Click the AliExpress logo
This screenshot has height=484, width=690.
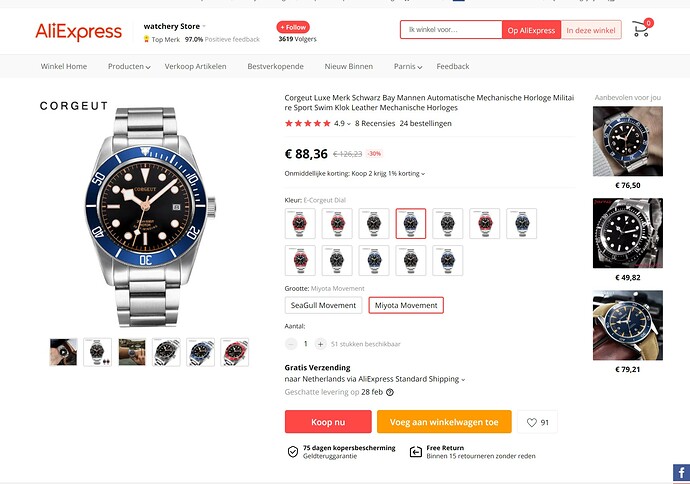tap(78, 32)
